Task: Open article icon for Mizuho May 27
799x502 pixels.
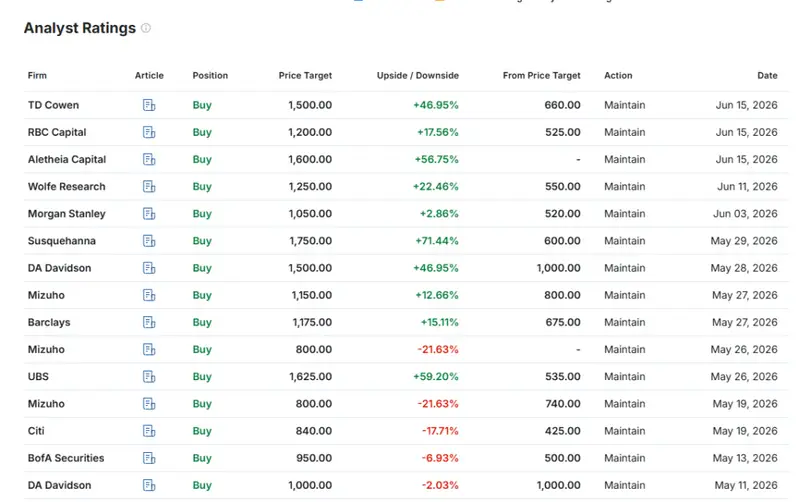Action: pyautogui.click(x=149, y=295)
